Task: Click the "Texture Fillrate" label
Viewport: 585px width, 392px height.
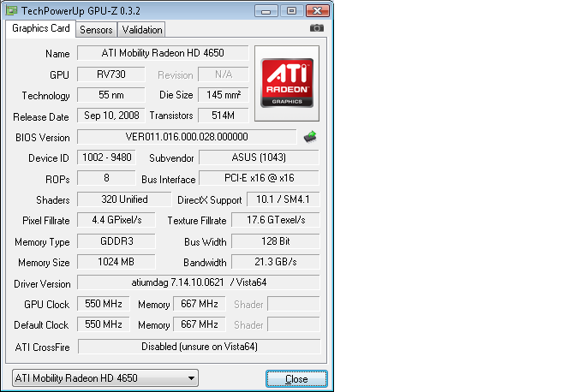Action: coord(197,221)
